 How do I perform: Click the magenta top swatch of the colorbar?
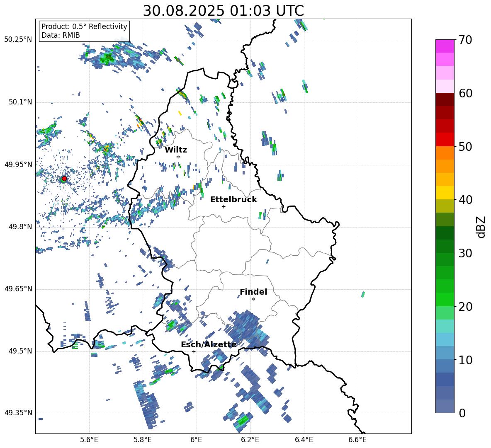445,46
